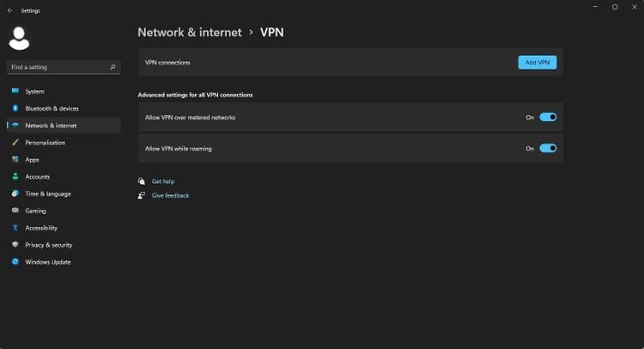
Task: Click the Accessibility figure icon
Action: click(15, 227)
